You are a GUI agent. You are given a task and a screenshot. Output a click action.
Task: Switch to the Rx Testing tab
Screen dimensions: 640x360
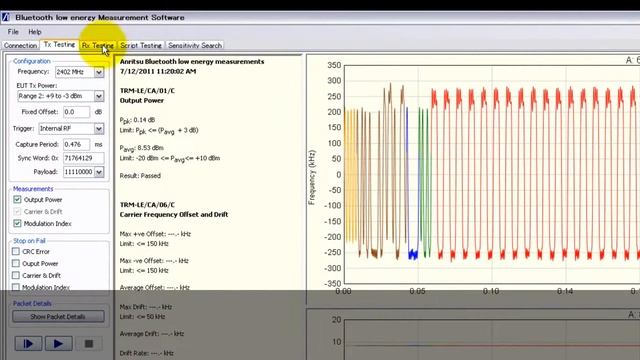98,45
